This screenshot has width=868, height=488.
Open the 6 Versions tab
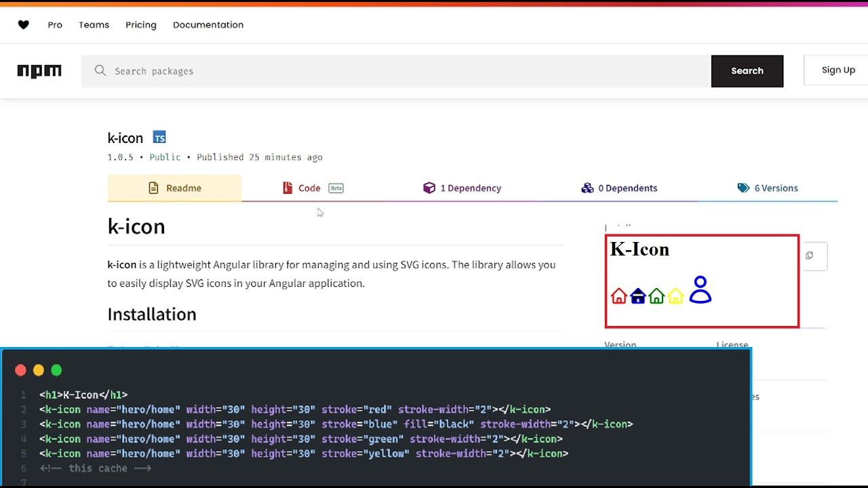pyautogui.click(x=768, y=188)
